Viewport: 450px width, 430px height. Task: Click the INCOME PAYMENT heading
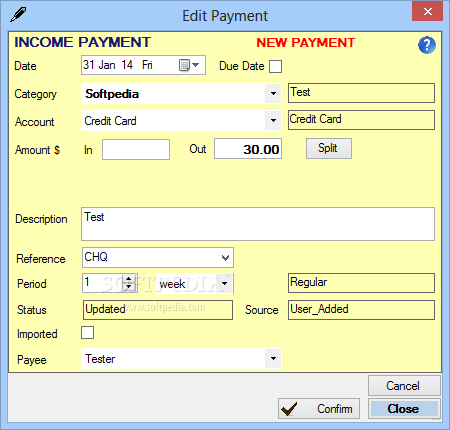pyautogui.click(x=83, y=42)
